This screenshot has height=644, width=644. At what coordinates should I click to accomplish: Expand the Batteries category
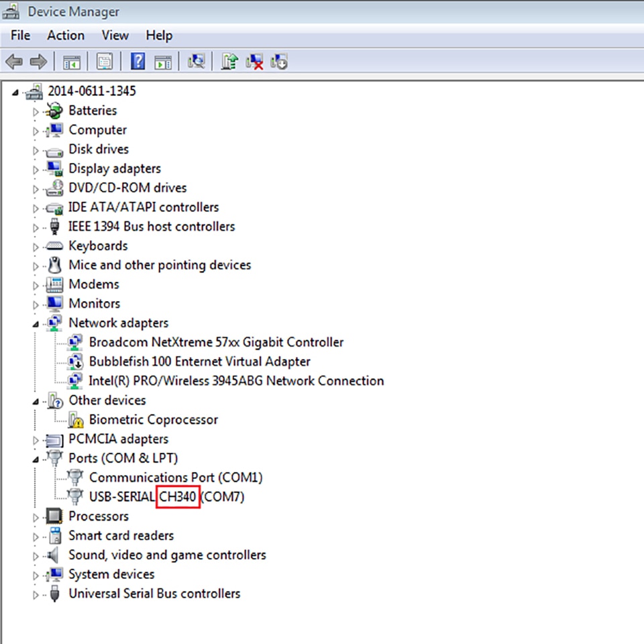pos(36,112)
